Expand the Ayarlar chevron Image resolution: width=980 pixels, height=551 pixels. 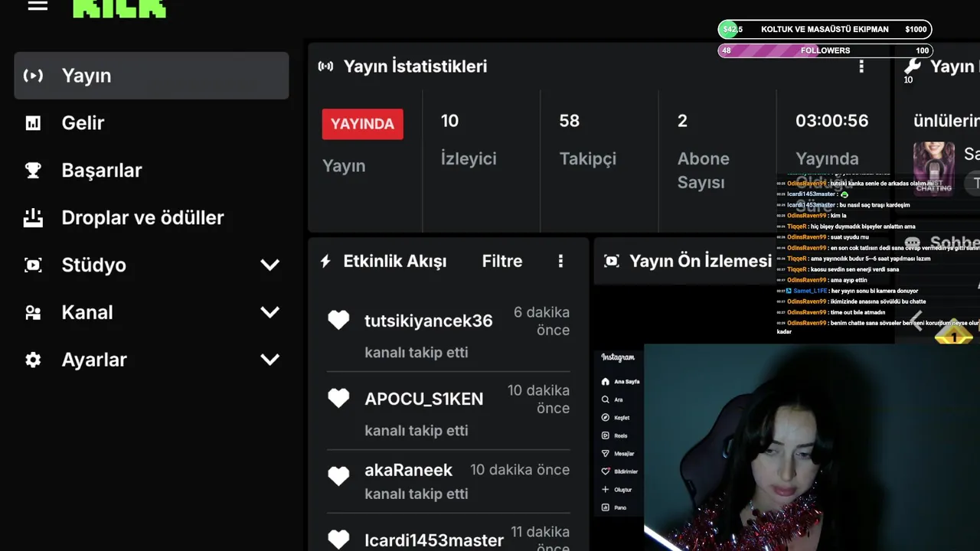pyautogui.click(x=269, y=360)
